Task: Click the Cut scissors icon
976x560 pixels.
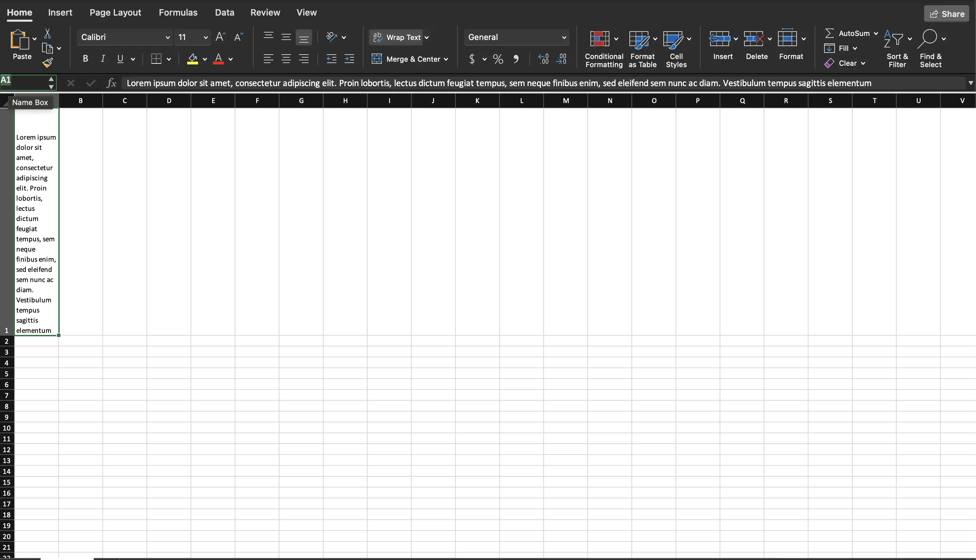Action: click(x=47, y=34)
